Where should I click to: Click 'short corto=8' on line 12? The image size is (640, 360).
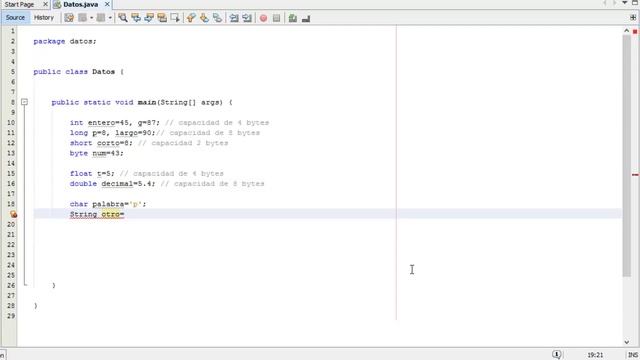[x=99, y=143]
